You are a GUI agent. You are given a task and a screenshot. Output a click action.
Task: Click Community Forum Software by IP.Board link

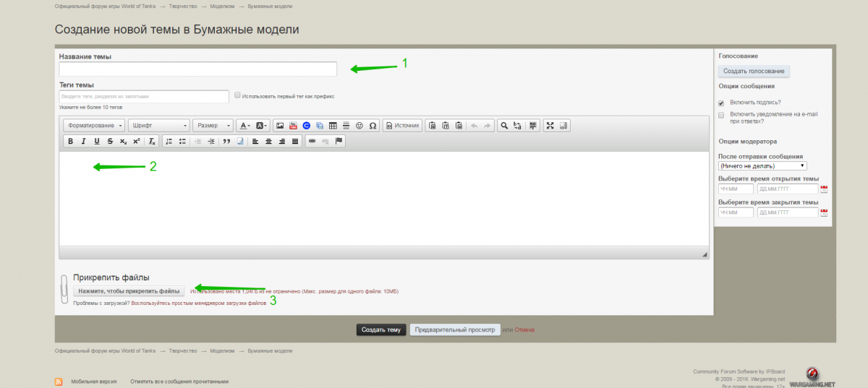pyautogui.click(x=738, y=371)
